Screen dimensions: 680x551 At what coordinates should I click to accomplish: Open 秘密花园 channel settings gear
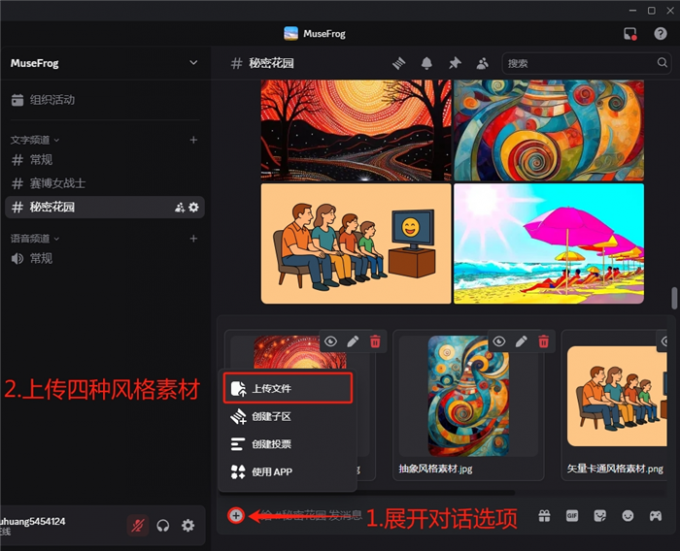click(193, 207)
